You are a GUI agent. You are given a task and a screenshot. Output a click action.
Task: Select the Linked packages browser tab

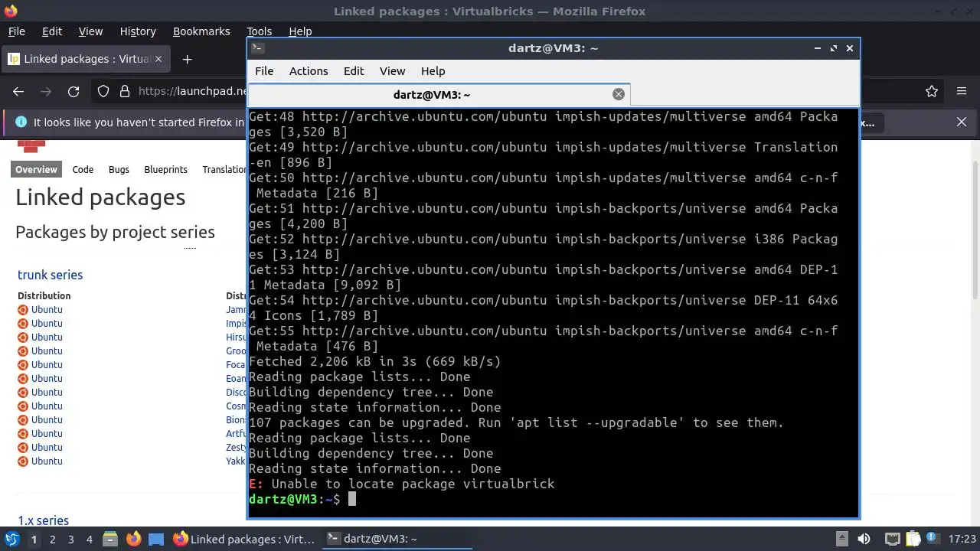click(84, 59)
